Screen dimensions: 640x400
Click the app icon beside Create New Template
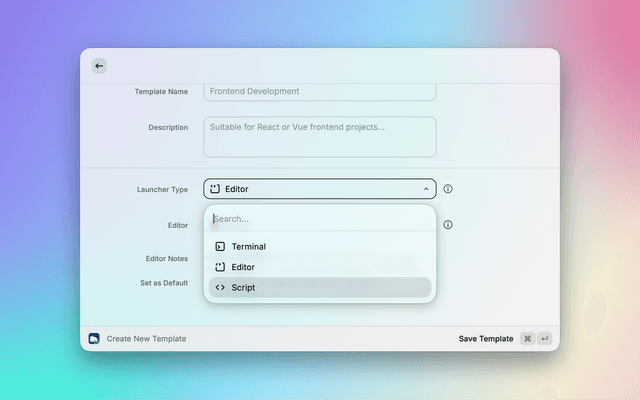click(x=94, y=339)
